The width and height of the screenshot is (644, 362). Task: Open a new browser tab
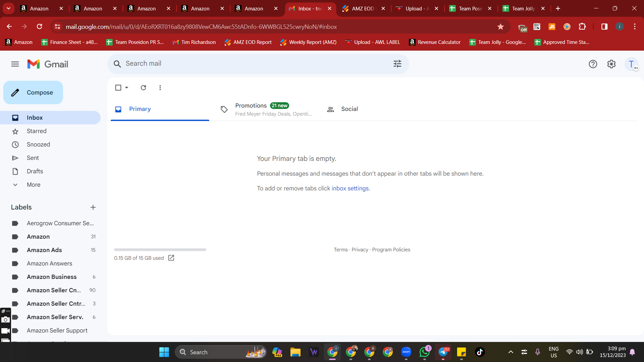pyautogui.click(x=558, y=9)
